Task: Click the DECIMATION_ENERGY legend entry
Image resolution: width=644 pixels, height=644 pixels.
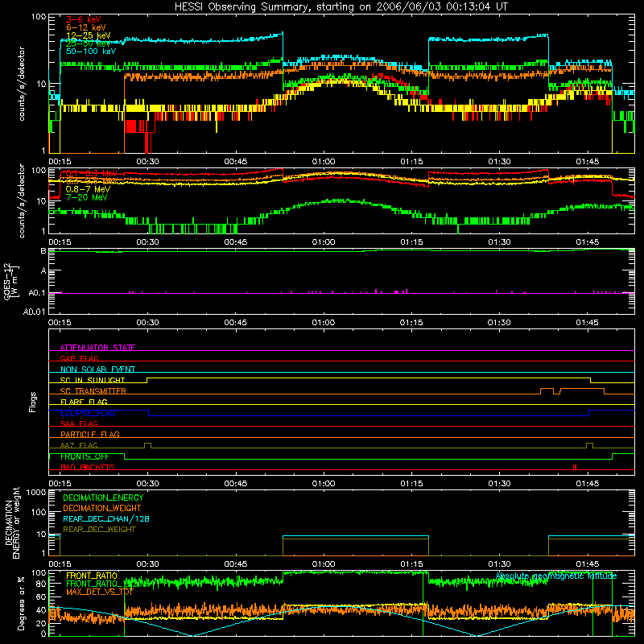Action: [103, 497]
